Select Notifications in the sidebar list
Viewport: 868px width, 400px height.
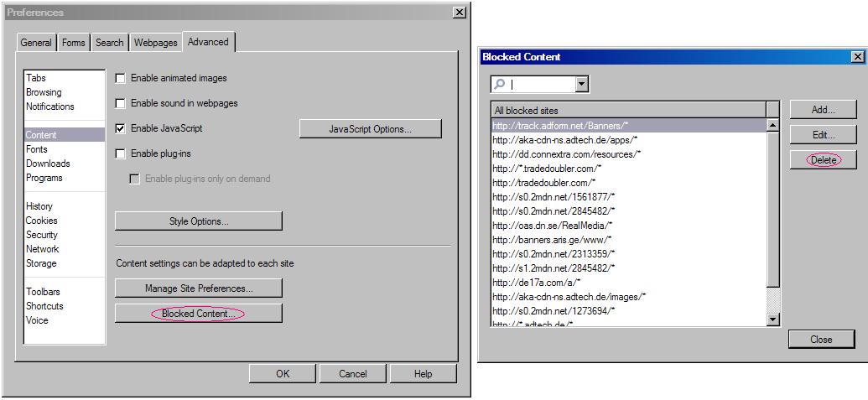49,106
